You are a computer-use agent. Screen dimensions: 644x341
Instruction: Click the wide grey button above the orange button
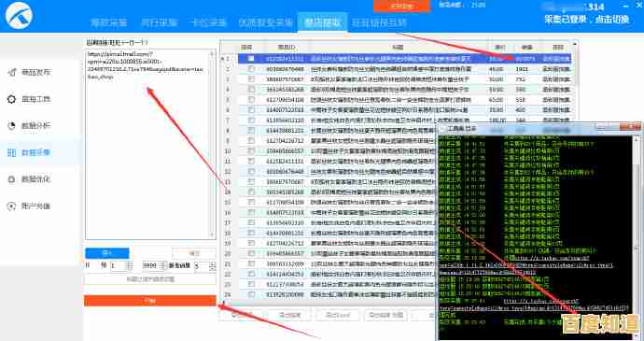point(150,279)
